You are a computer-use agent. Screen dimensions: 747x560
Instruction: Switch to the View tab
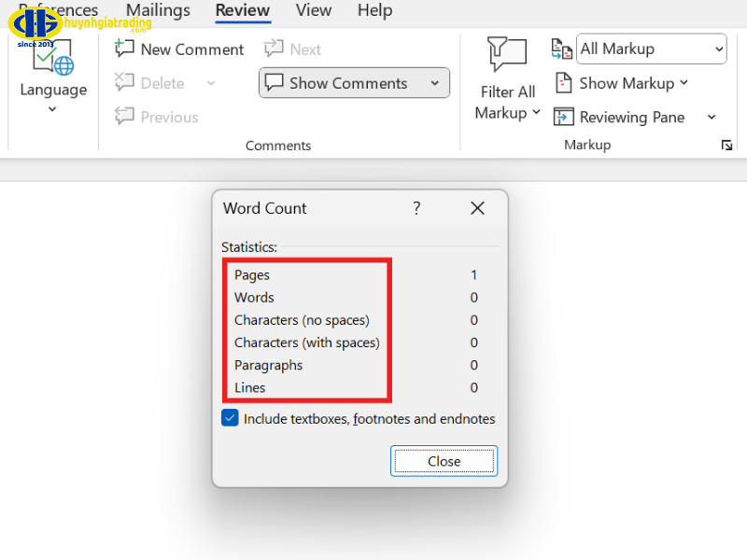pyautogui.click(x=313, y=10)
